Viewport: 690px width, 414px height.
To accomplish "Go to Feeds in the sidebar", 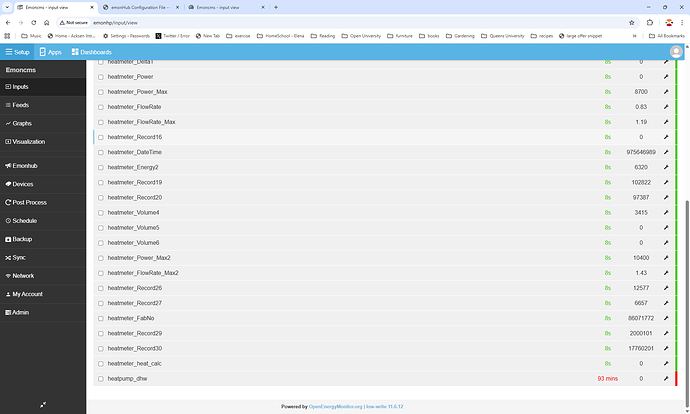I will (x=20, y=105).
